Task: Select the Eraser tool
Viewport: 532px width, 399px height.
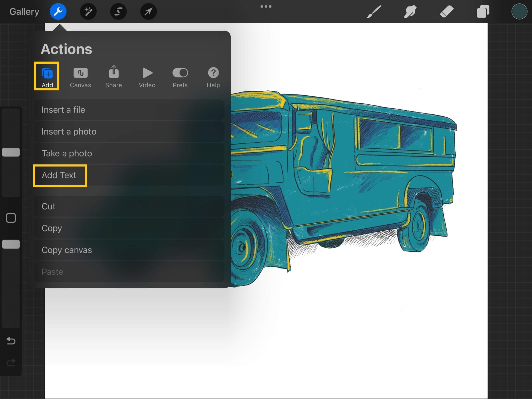Action: (x=447, y=11)
